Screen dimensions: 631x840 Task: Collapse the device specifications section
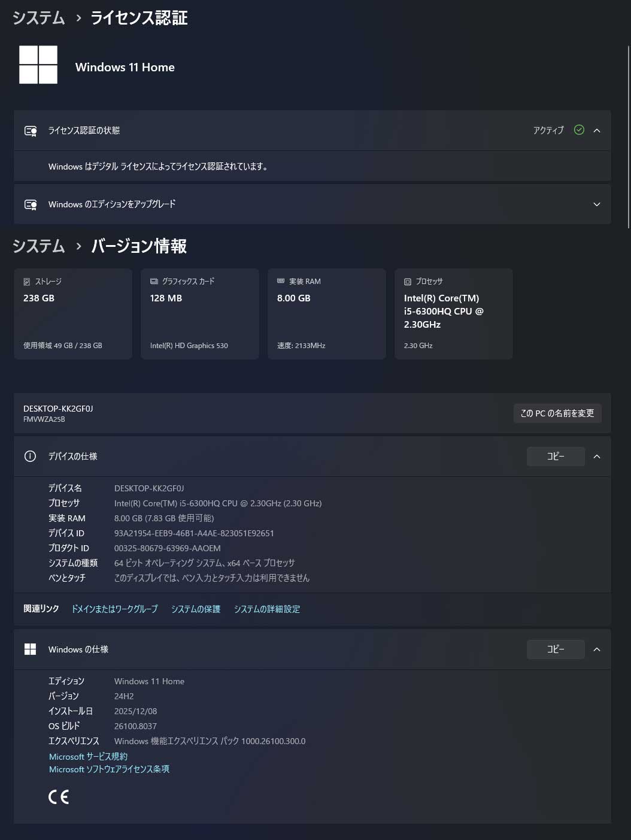(597, 457)
